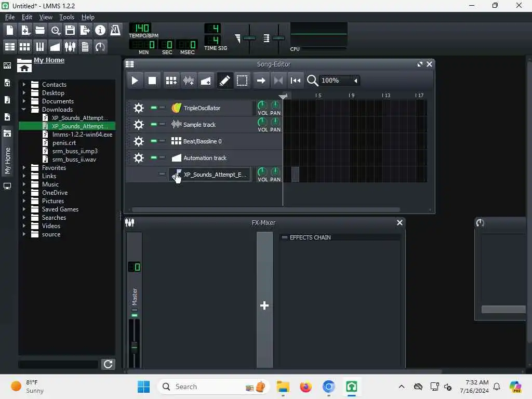Screen dimensions: 532x399
Task: Select the My Home sidebar tab
Action: [x=7, y=151]
